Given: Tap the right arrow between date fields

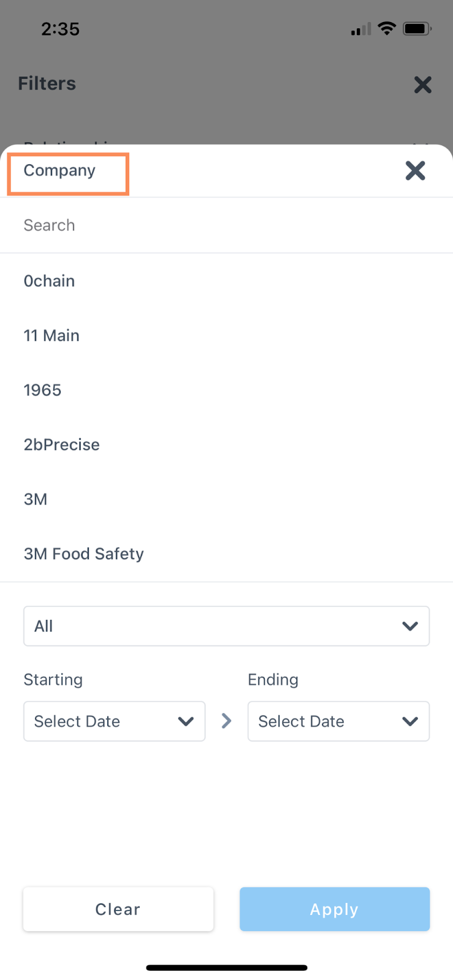Looking at the screenshot, I should pos(226,721).
